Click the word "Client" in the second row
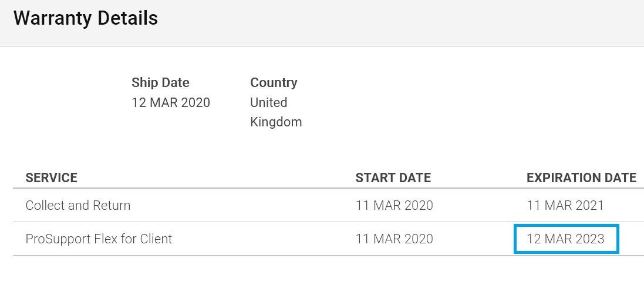 156,239
